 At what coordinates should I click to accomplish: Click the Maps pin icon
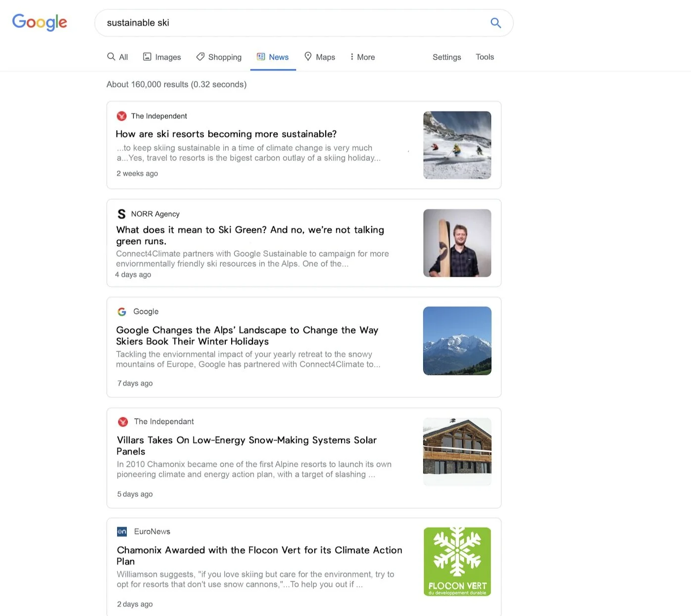(308, 56)
